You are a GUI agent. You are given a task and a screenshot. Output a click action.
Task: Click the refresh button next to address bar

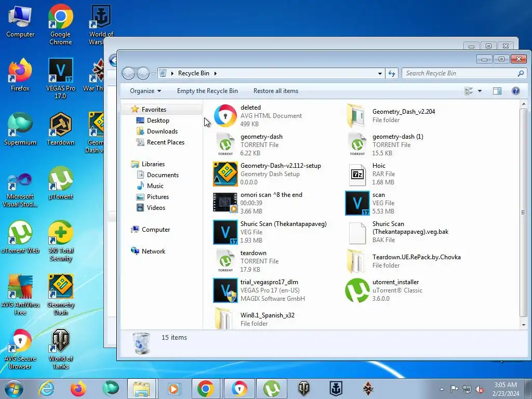pyautogui.click(x=392, y=73)
